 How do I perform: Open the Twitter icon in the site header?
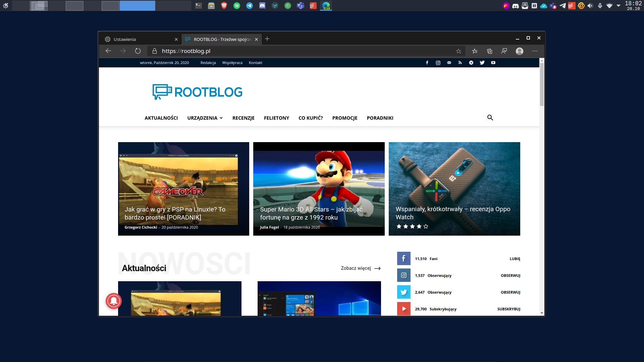click(x=482, y=63)
